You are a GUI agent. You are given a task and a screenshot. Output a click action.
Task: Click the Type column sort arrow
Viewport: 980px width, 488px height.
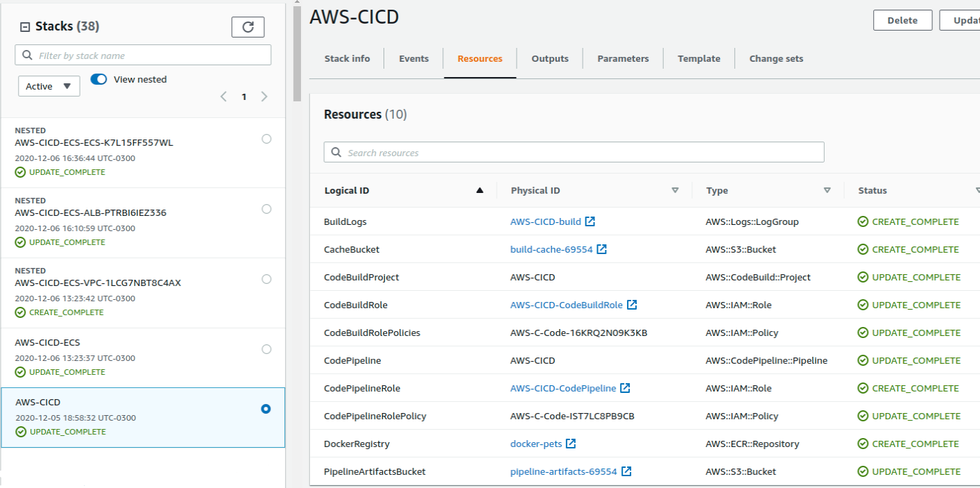827,190
